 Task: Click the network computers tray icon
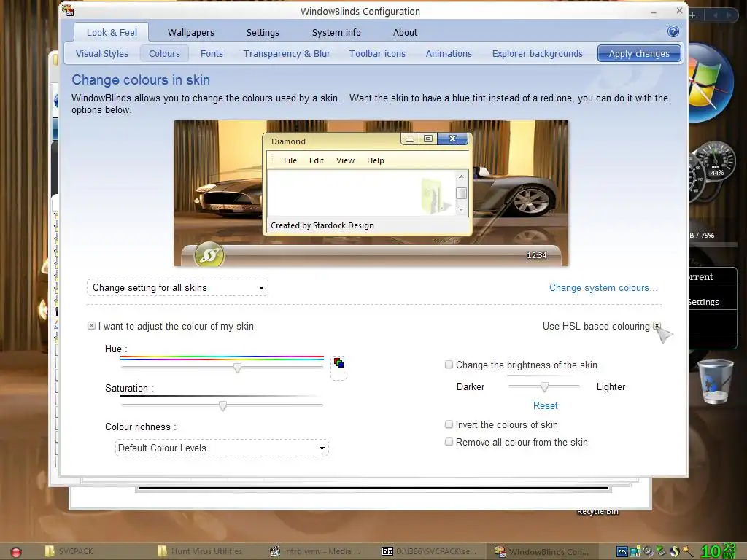point(635,552)
